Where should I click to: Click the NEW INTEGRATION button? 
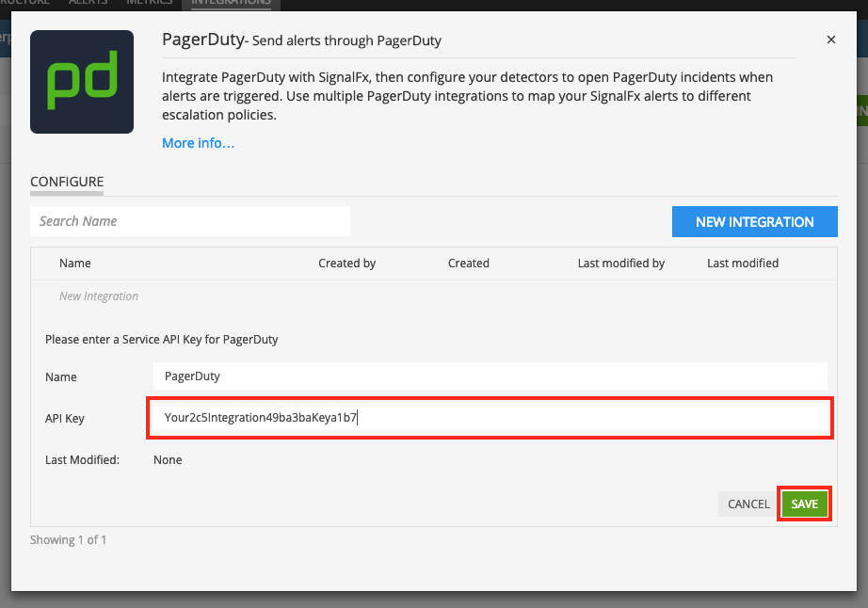pos(754,222)
